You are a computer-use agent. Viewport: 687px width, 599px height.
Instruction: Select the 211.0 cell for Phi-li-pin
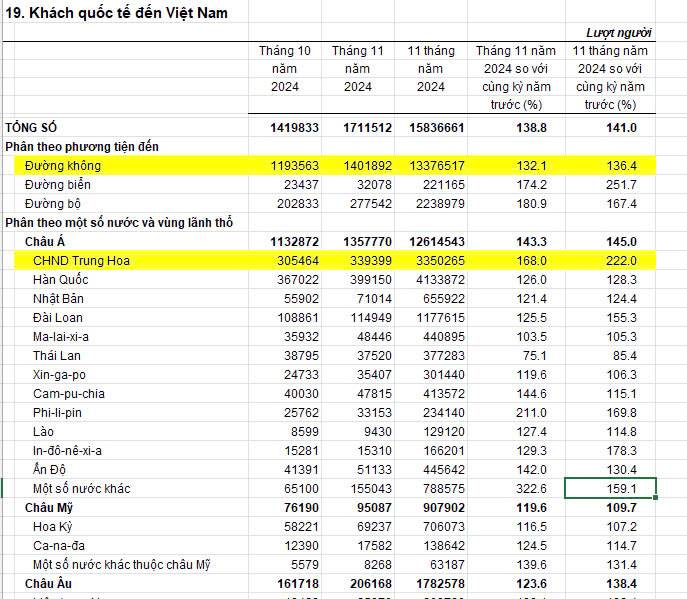531,413
